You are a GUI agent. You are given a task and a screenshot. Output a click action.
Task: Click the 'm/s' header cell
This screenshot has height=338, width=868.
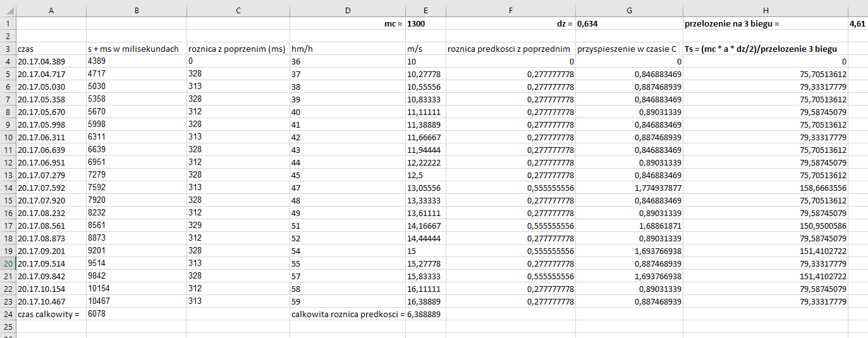tap(425, 49)
